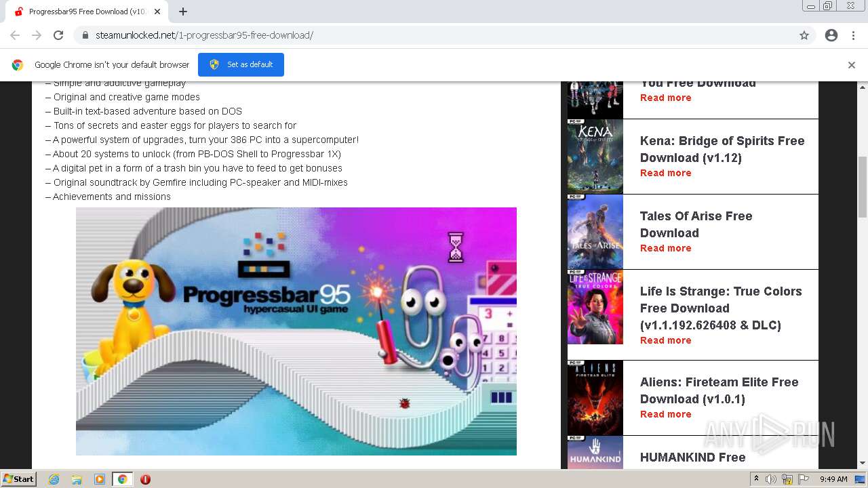Click line about powerful system of upgrades
Viewport: 868px width, 488px height.
pyautogui.click(x=202, y=140)
